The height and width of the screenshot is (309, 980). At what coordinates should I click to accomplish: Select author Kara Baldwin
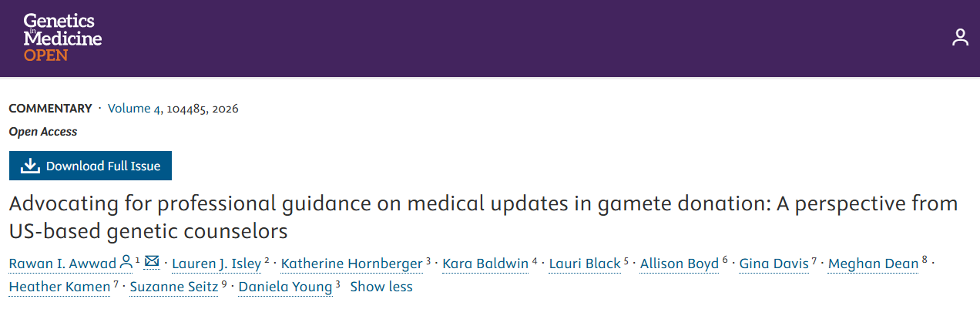click(485, 264)
